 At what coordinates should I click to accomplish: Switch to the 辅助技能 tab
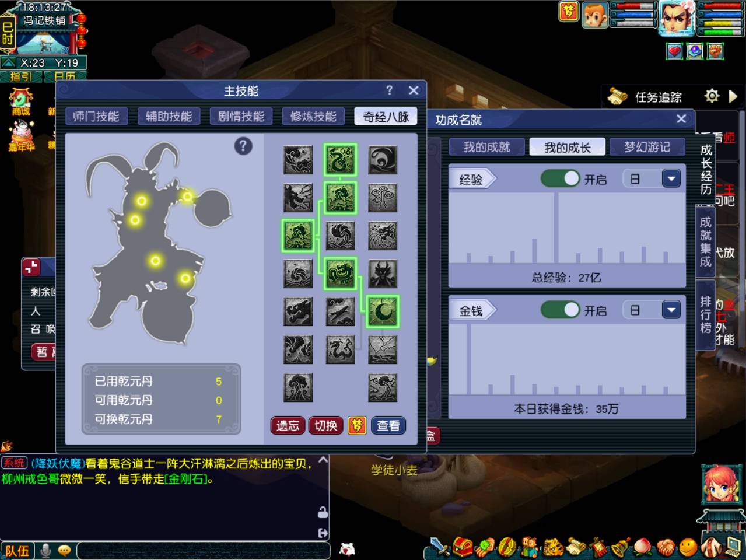[x=169, y=116]
